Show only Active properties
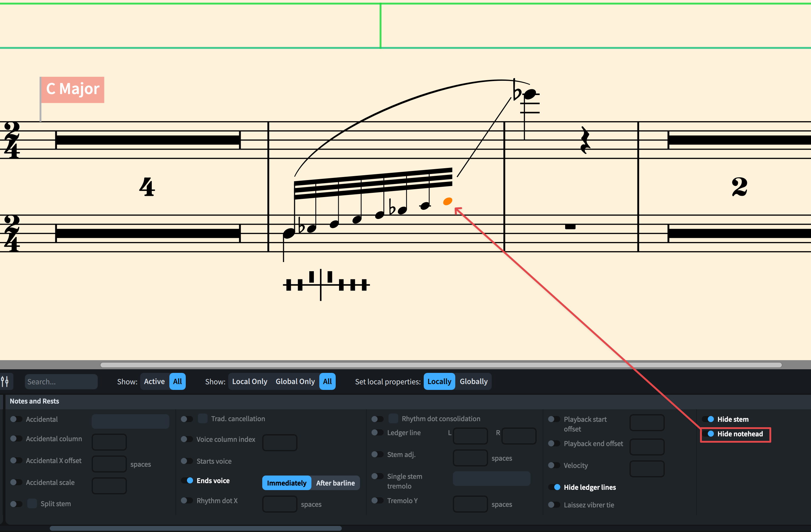 pyautogui.click(x=154, y=381)
